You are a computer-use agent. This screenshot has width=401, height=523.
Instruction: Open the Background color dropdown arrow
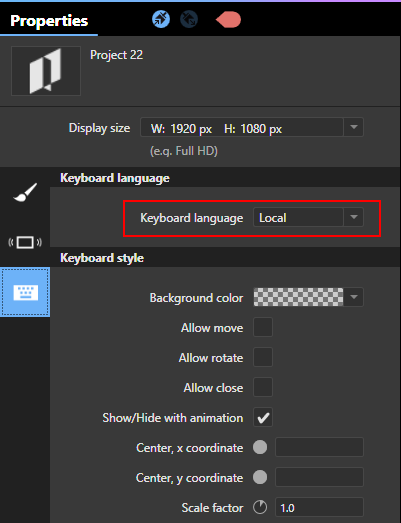click(x=354, y=297)
